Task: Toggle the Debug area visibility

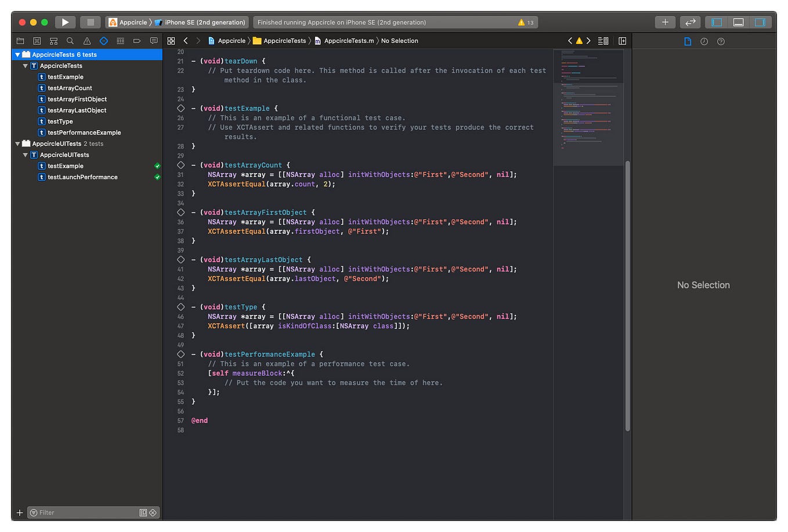Action: [738, 21]
